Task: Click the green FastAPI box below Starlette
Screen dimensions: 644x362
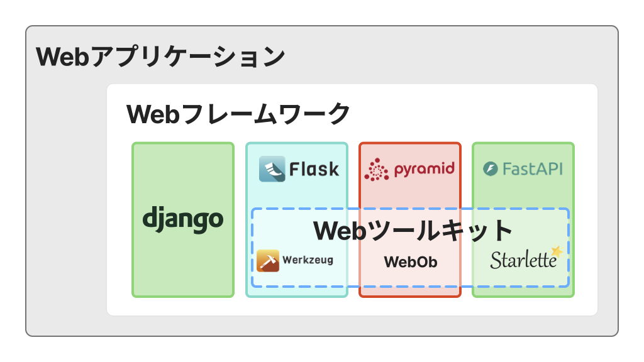Action: (523, 292)
